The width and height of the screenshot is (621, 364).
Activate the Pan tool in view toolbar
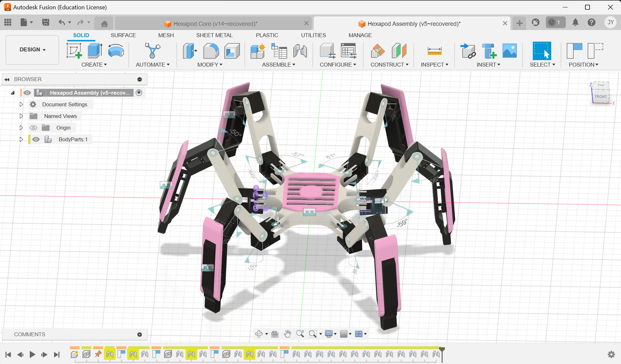(288, 333)
